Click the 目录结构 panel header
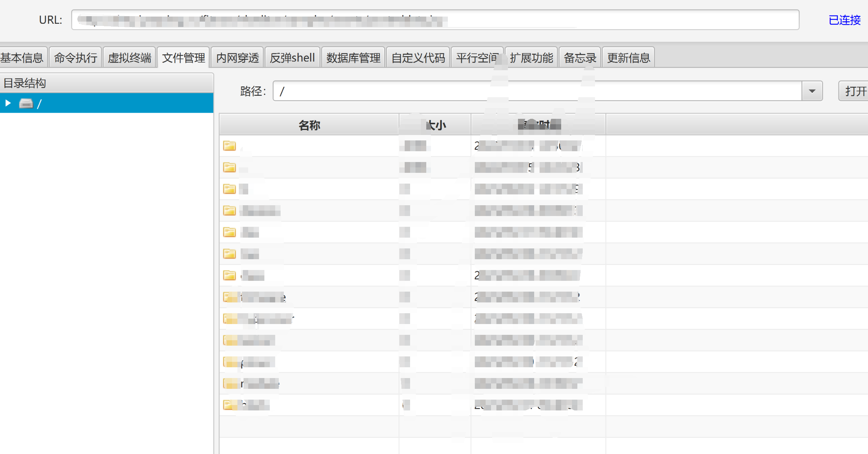The height and width of the screenshot is (454, 868). click(107, 83)
